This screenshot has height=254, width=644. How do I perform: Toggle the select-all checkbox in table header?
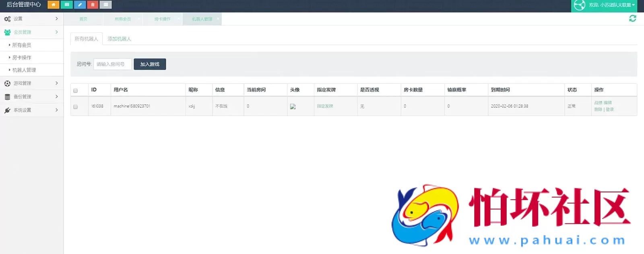tap(75, 91)
